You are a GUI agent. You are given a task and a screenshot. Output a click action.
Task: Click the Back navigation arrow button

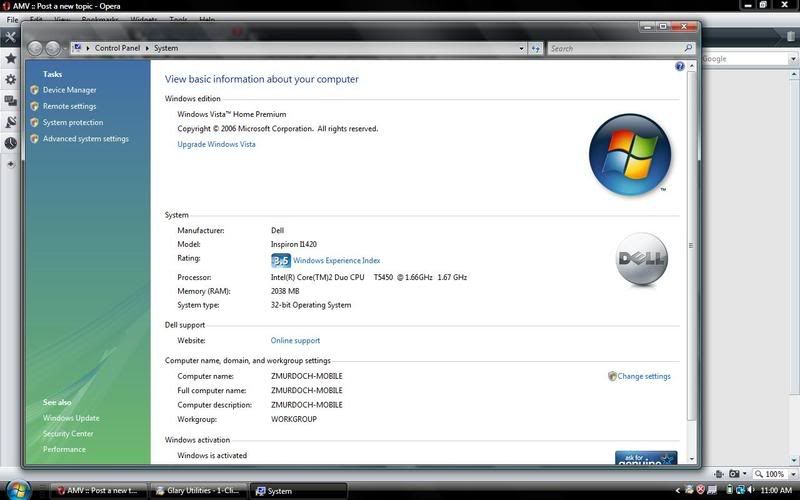[x=35, y=48]
